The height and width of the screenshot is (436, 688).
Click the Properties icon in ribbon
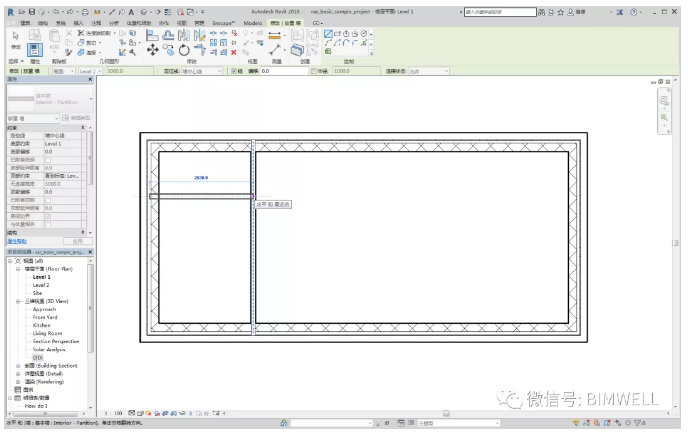pyautogui.click(x=35, y=49)
